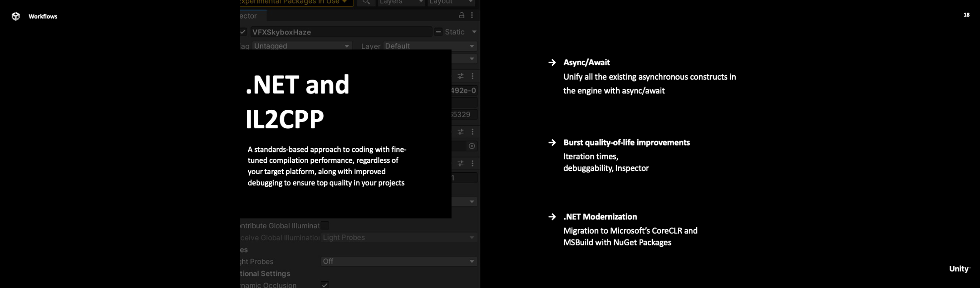Click the Unity cube logo beside Workflows
Image resolution: width=980 pixels, height=288 pixels.
click(x=16, y=16)
